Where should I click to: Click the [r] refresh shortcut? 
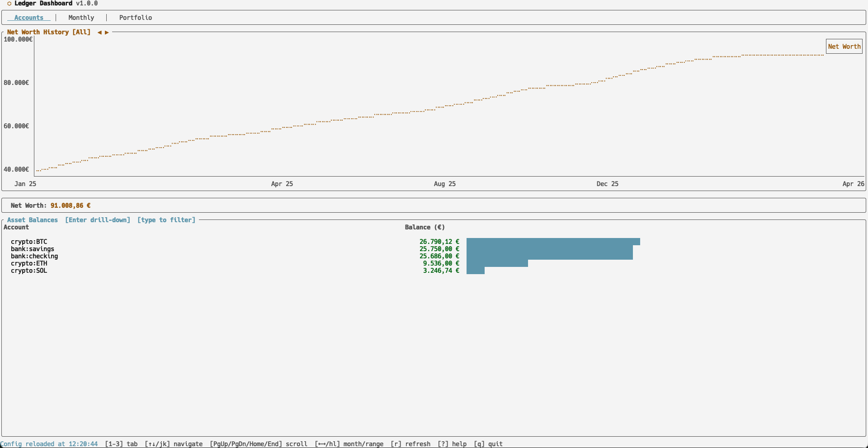[x=410, y=444]
